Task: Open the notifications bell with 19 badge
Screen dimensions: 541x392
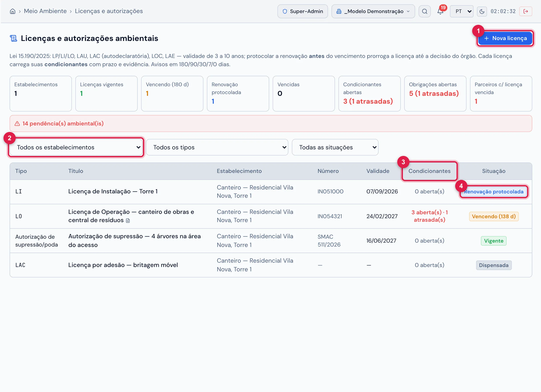Action: click(x=440, y=11)
